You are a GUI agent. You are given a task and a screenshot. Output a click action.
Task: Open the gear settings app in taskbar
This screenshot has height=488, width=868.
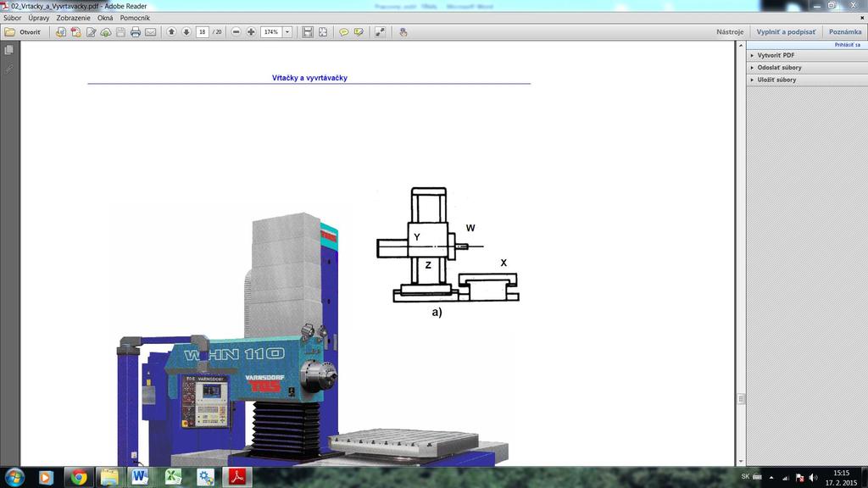[205, 477]
